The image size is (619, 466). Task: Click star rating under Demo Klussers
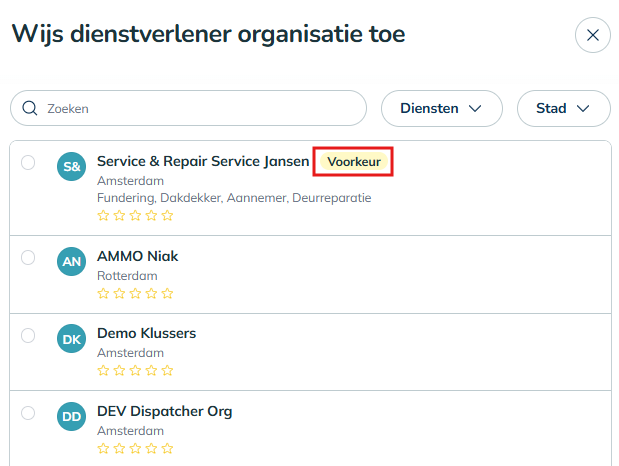[x=135, y=370]
